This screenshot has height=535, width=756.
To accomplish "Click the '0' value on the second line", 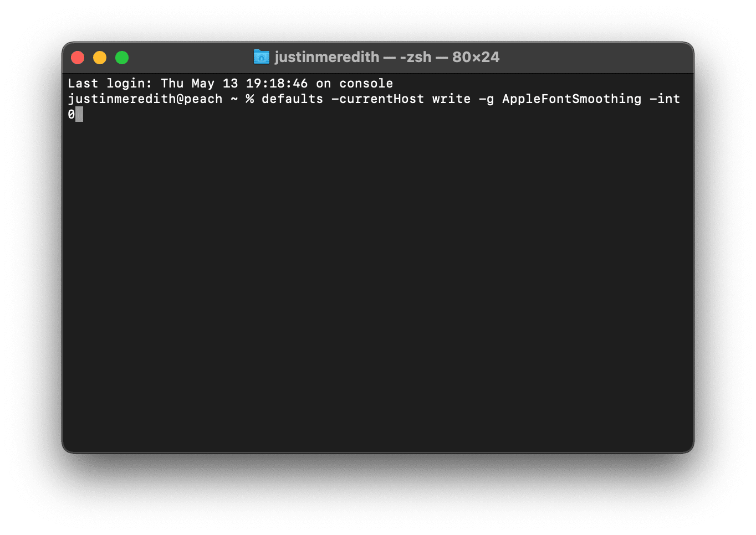I will [x=71, y=114].
